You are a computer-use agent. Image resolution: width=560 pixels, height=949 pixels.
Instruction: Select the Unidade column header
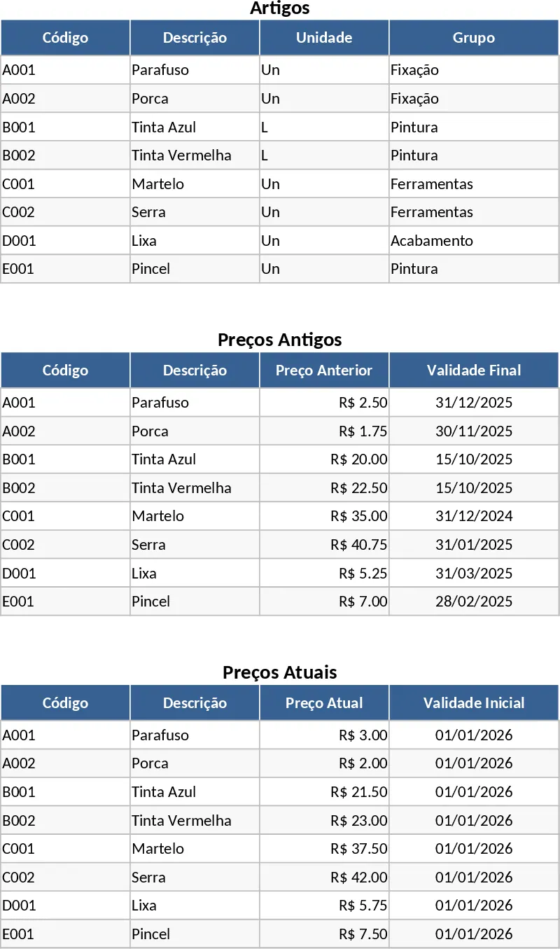[x=324, y=38]
